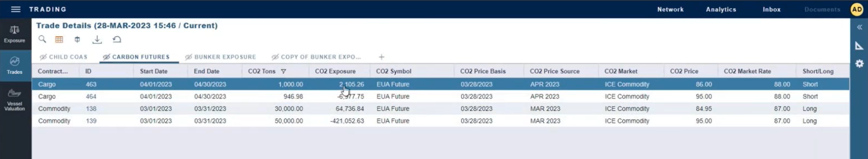This screenshot has width=868, height=159.
Task: Open the Analytics menu
Action: point(721,9)
